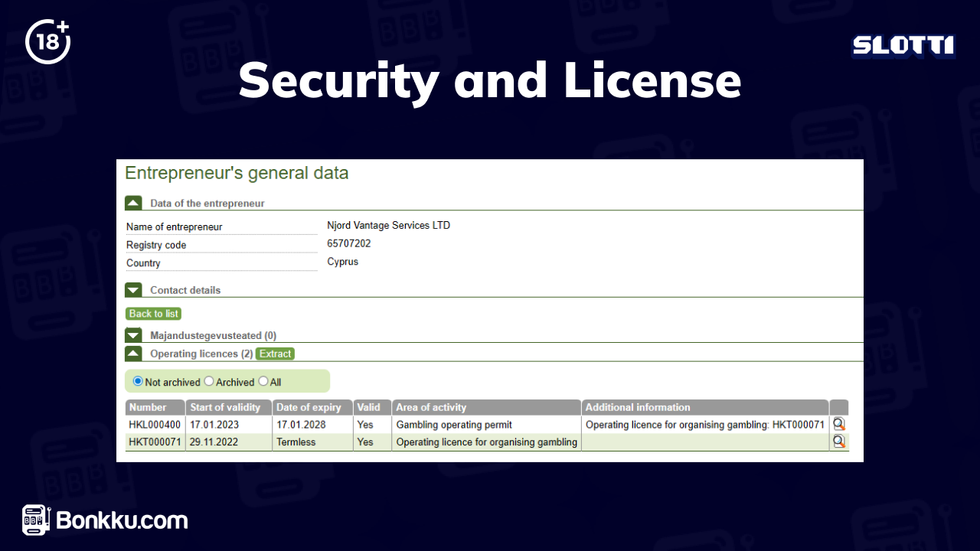Viewport: 980px width, 551px height.
Task: Click Yes in the HKT000071 row
Action: coord(365,442)
